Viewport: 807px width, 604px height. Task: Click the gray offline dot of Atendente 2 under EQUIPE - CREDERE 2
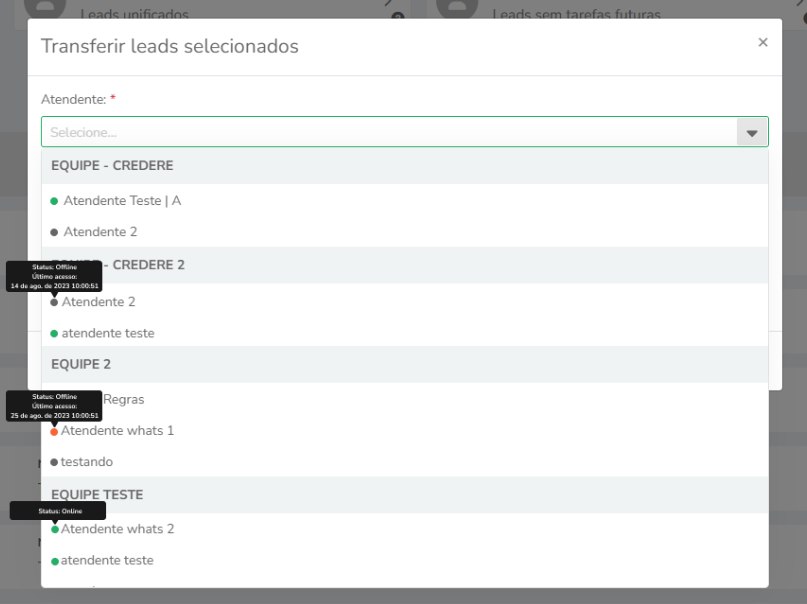coord(54,302)
